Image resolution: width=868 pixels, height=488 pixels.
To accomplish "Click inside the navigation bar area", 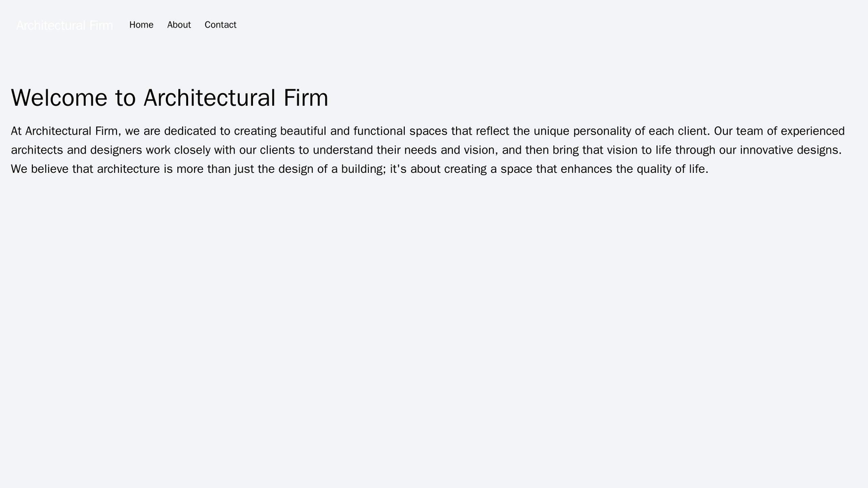I will (420, 25).
